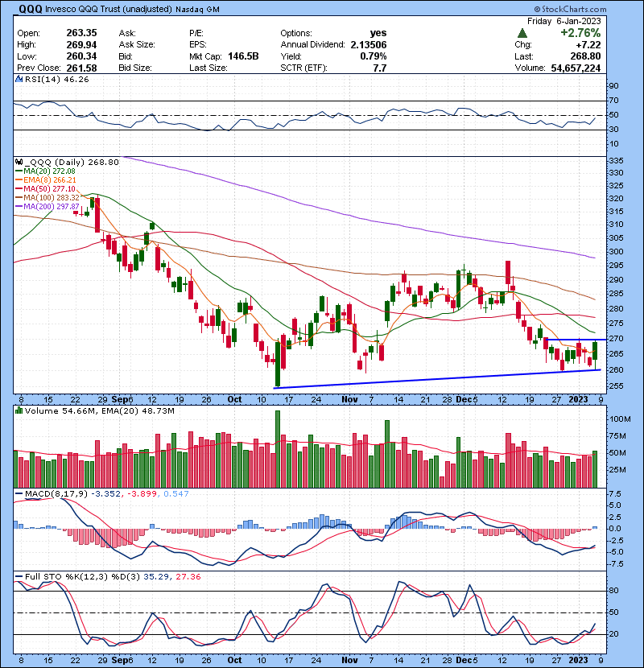644x668 pixels.
Task: Click the Mkt Cap value 146.5B
Action: tap(243, 56)
